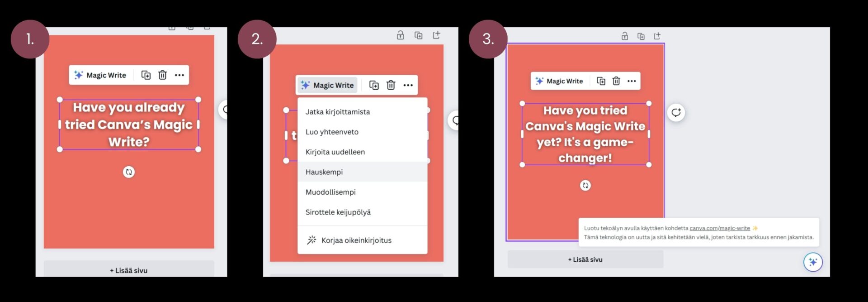The width and height of the screenshot is (868, 302).
Task: Choose "Hauskempi" in the Magic Write menu
Action: [x=324, y=172]
